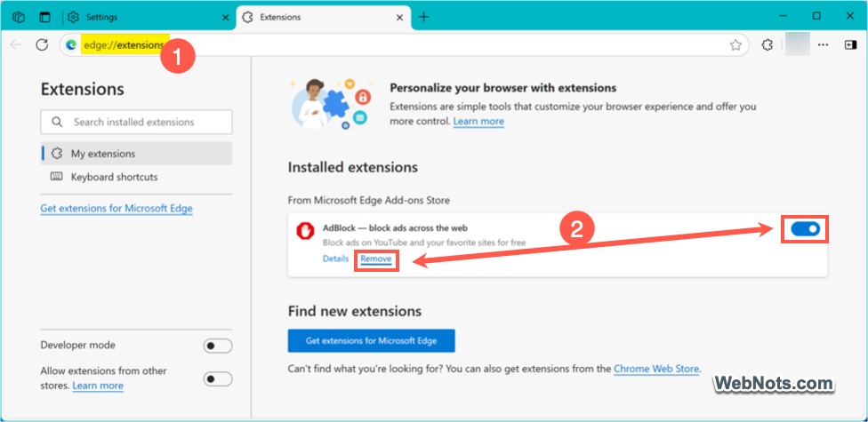The height and width of the screenshot is (422, 868).
Task: Maximize the browser window
Action: tap(816, 16)
